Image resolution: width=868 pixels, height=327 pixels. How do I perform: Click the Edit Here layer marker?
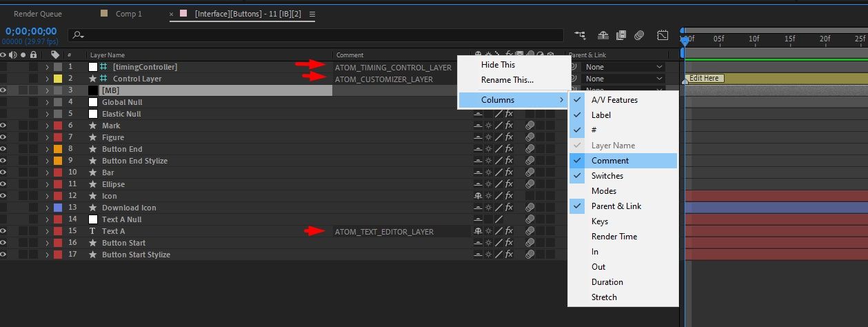click(x=704, y=79)
